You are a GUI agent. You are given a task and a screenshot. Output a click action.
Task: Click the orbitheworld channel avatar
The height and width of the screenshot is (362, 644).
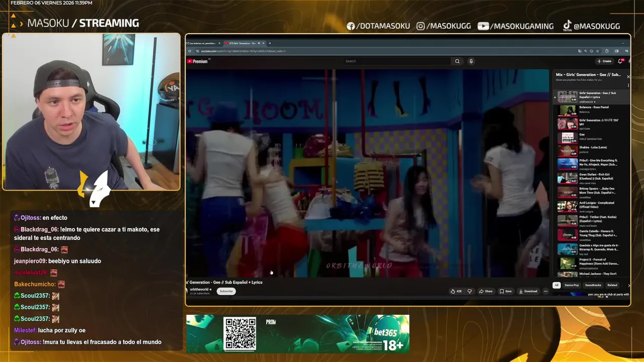click(187, 291)
